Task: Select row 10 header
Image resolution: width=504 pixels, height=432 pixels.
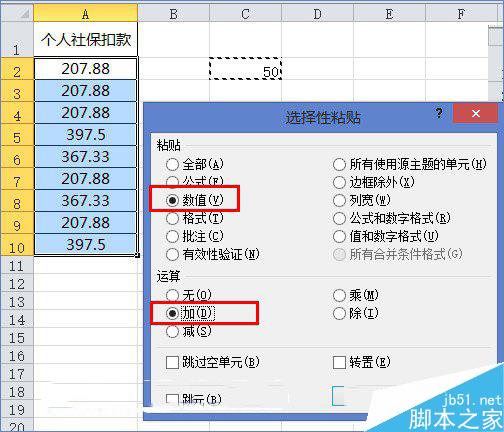Action: (x=17, y=245)
